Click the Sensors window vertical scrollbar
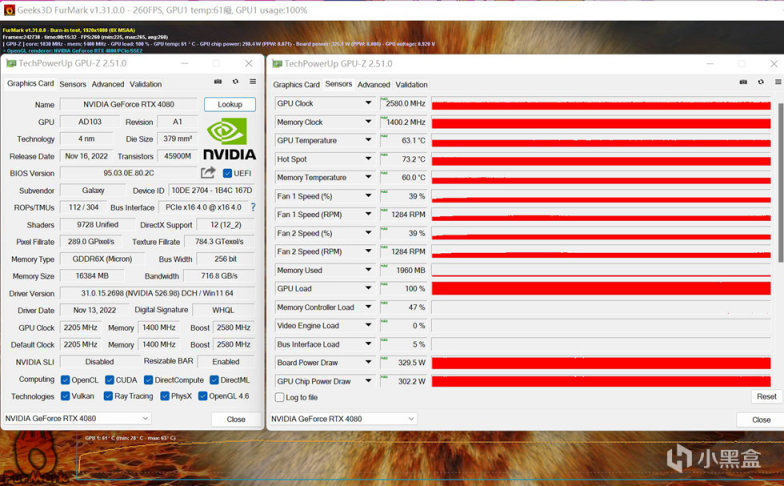Image resolution: width=784 pixels, height=486 pixels. coord(780,182)
